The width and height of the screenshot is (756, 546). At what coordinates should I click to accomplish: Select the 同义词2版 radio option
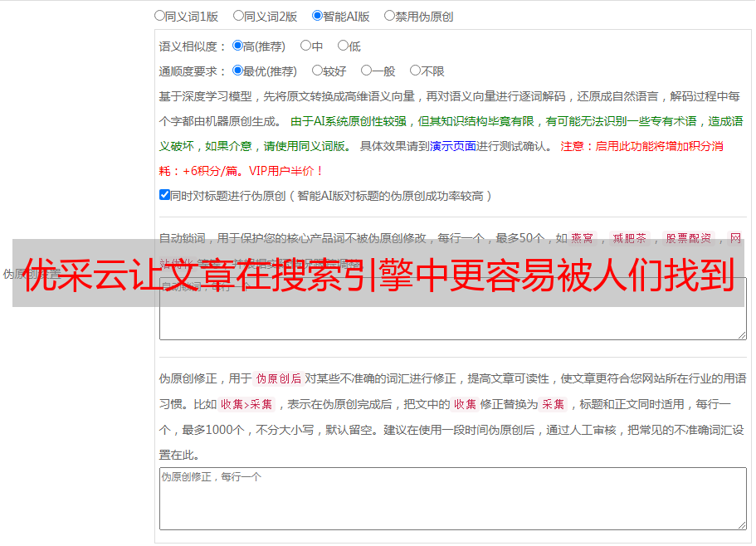point(238,16)
